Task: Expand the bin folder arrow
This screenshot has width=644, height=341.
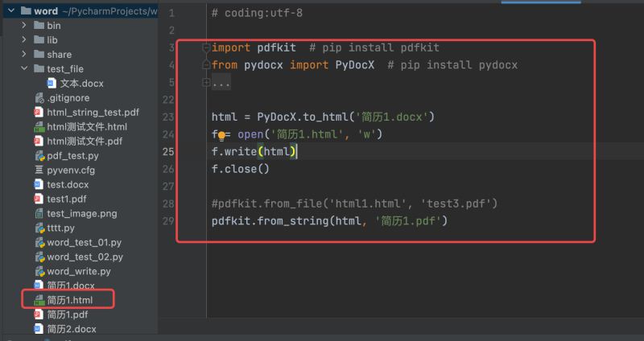Action: [x=25, y=26]
